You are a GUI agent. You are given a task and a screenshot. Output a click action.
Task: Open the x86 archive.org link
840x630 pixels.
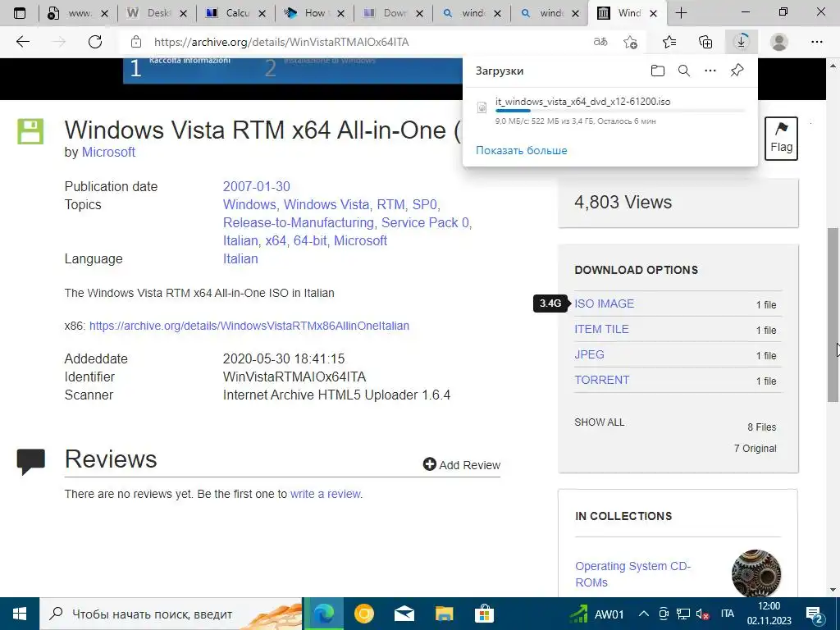coord(249,326)
